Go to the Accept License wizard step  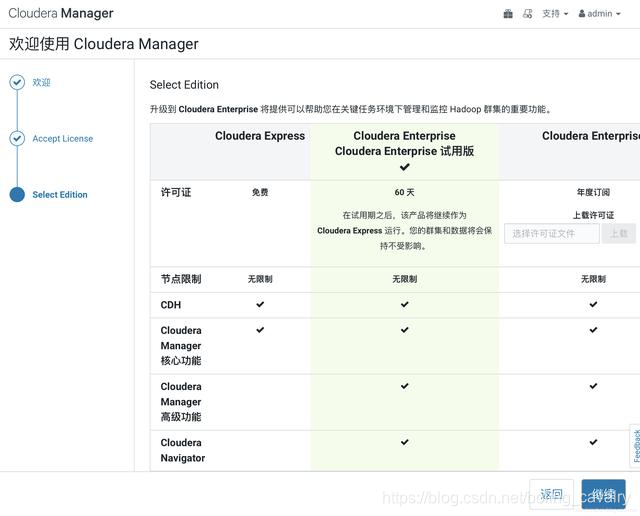(x=62, y=139)
